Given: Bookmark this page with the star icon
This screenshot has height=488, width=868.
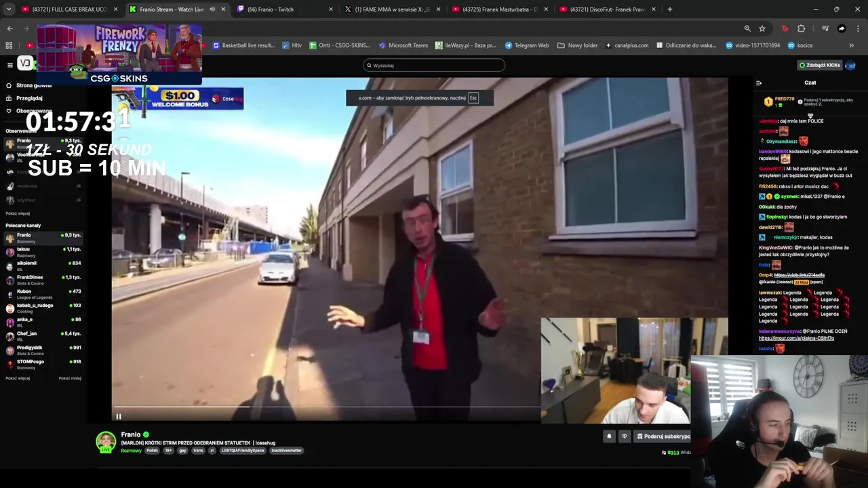Looking at the screenshot, I should (762, 28).
